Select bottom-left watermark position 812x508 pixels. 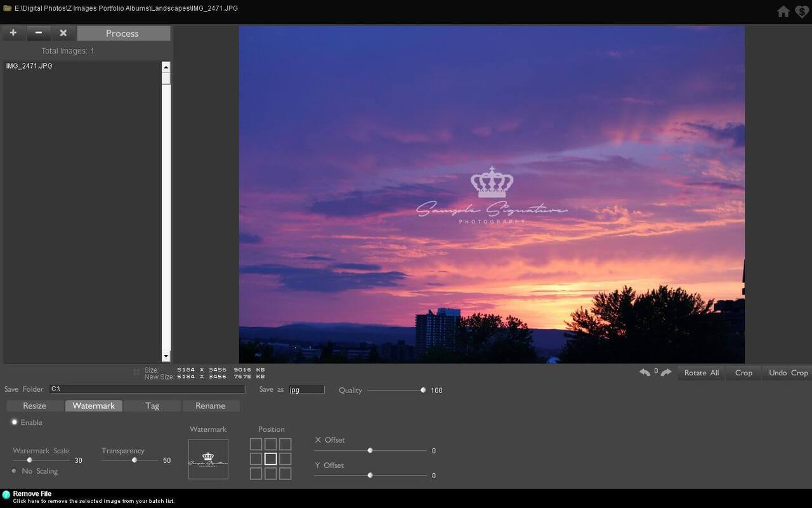point(256,474)
